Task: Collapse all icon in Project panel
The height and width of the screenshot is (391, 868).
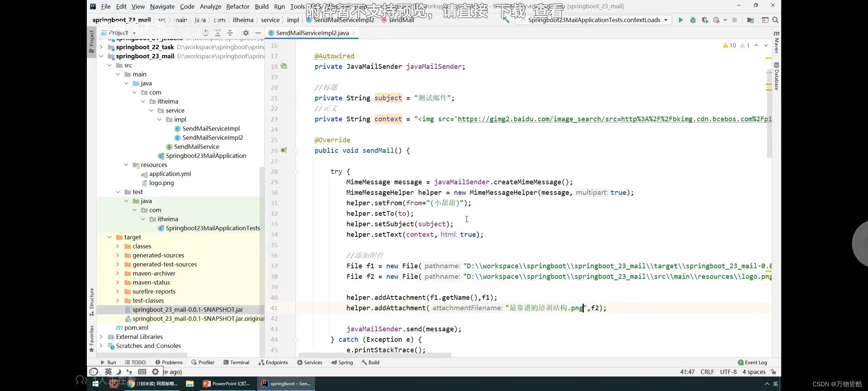Action: tap(230, 33)
